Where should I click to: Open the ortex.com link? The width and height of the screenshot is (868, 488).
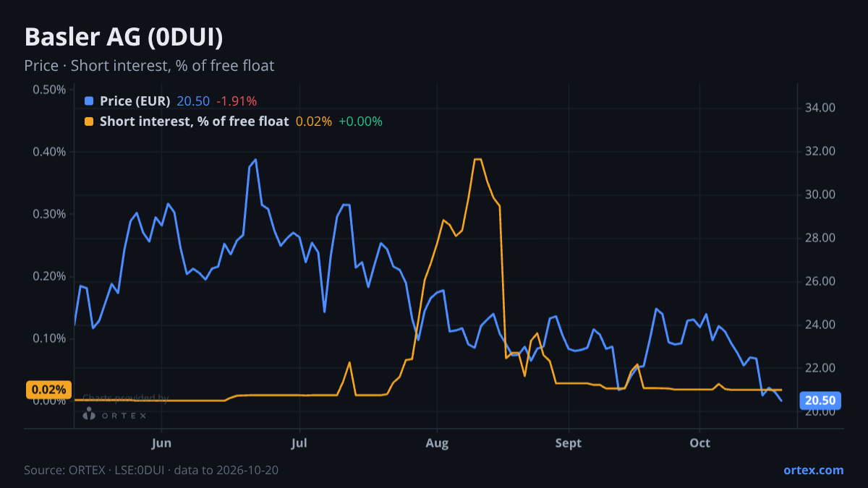click(x=813, y=470)
